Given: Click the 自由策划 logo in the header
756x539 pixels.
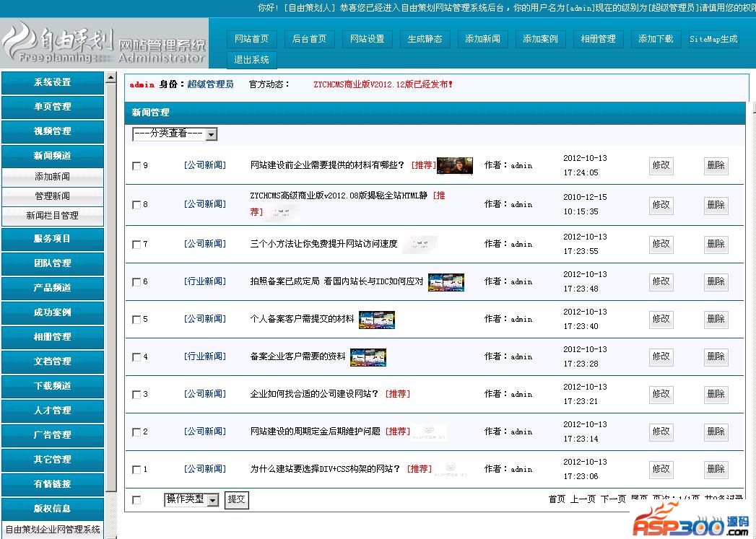Looking at the screenshot, I should coord(56,43).
